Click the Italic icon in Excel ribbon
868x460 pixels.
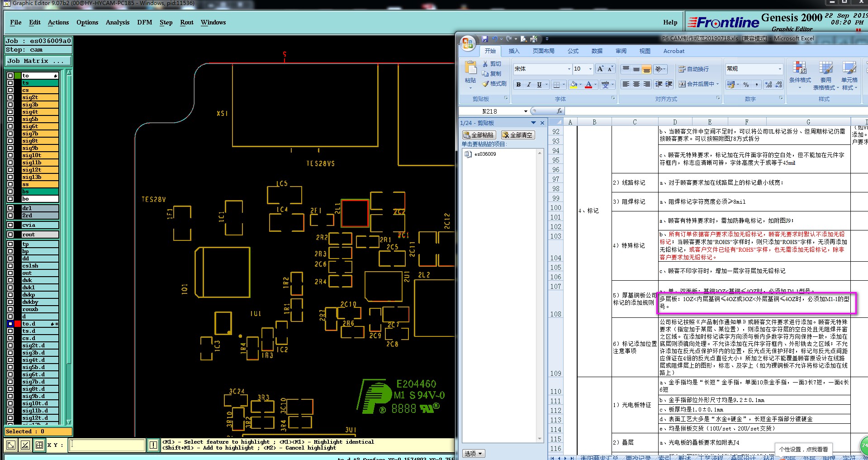pos(529,84)
